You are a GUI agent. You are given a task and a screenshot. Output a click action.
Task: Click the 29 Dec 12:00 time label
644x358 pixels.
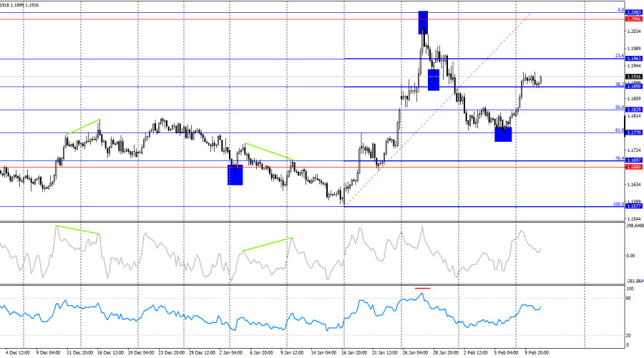202,353
